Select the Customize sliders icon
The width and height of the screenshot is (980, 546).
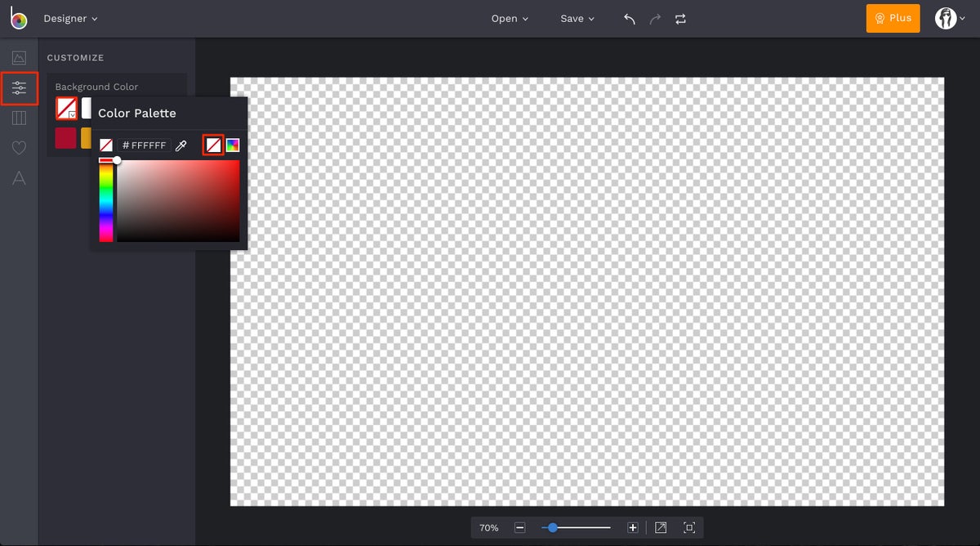pos(20,87)
